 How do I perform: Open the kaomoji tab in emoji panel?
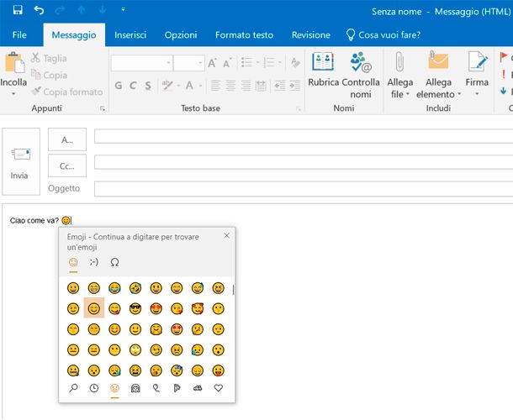(x=94, y=262)
